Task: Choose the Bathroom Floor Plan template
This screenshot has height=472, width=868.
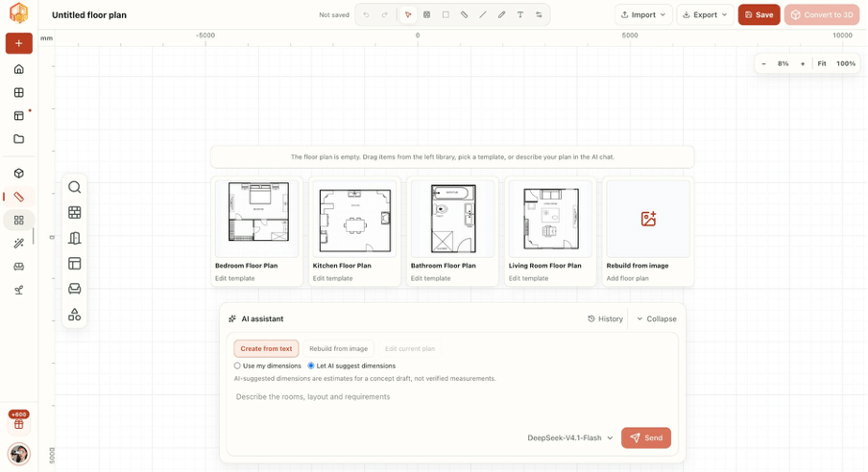Action: (x=453, y=231)
